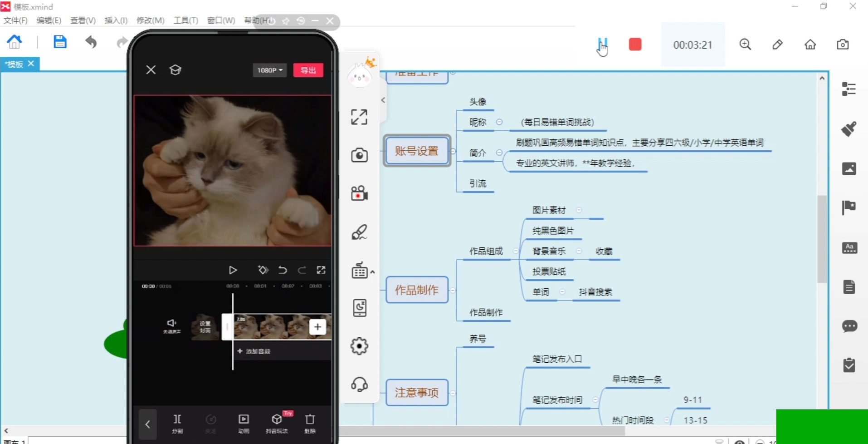
Task: Collapse the 单词 branch
Action: tap(562, 291)
